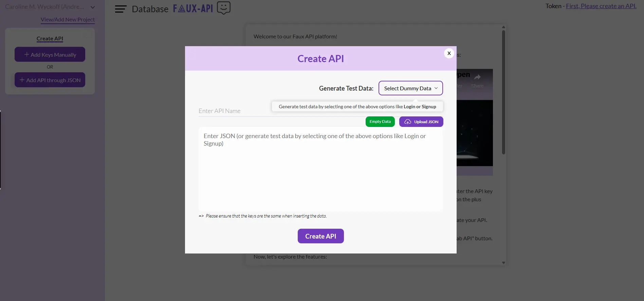Image resolution: width=644 pixels, height=301 pixels.
Task: Submit with the purple Create API button
Action: tap(320, 236)
